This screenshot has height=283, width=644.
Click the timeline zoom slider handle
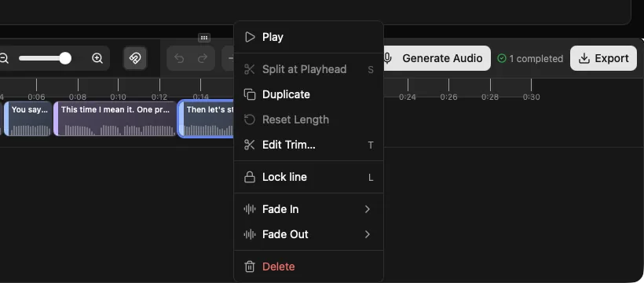point(65,58)
